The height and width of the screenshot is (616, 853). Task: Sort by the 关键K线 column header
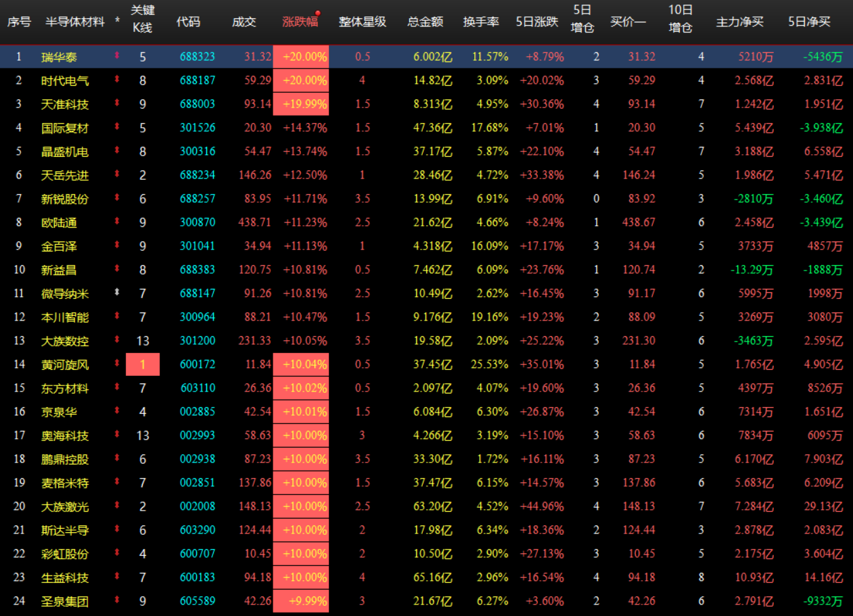pyautogui.click(x=142, y=19)
